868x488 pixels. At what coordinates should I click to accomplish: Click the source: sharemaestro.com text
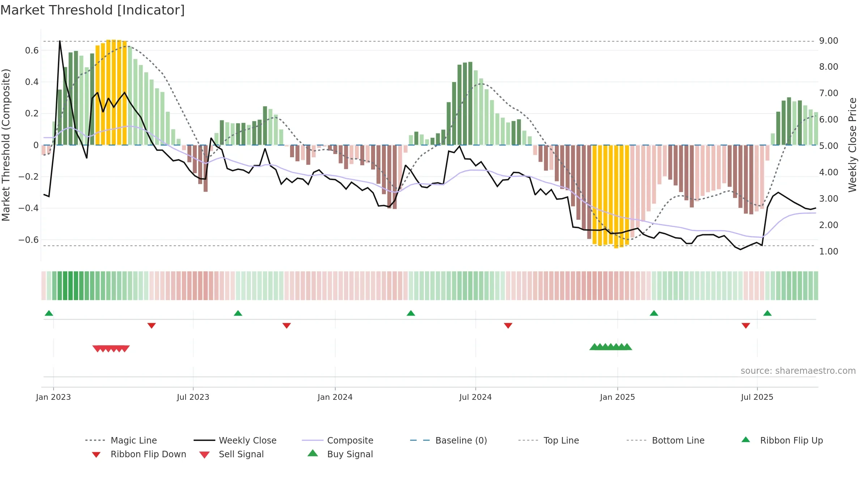[x=798, y=371]
